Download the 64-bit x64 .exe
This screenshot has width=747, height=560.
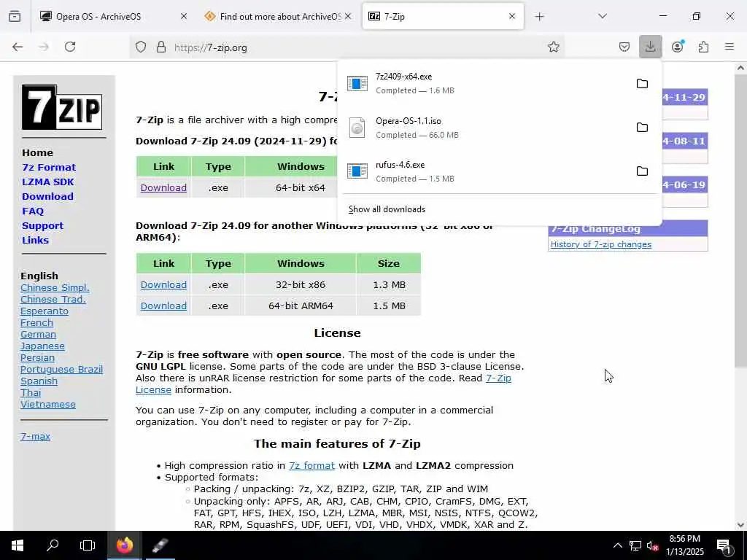[163, 187]
